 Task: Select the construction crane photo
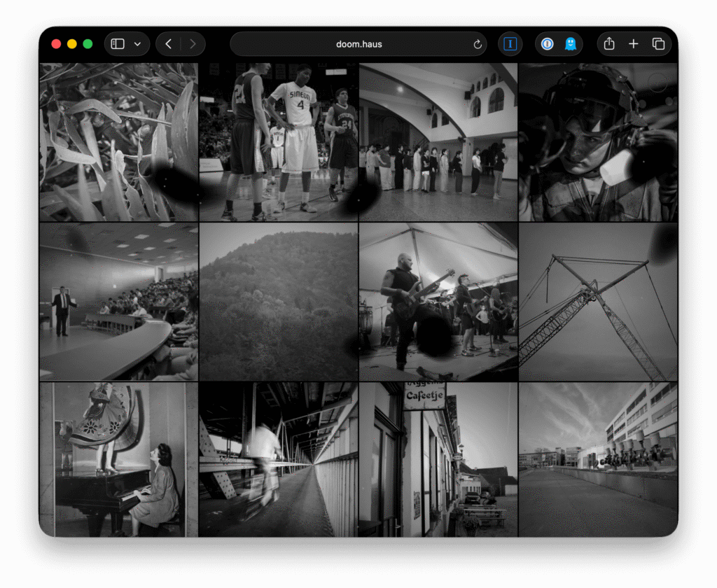click(x=598, y=302)
